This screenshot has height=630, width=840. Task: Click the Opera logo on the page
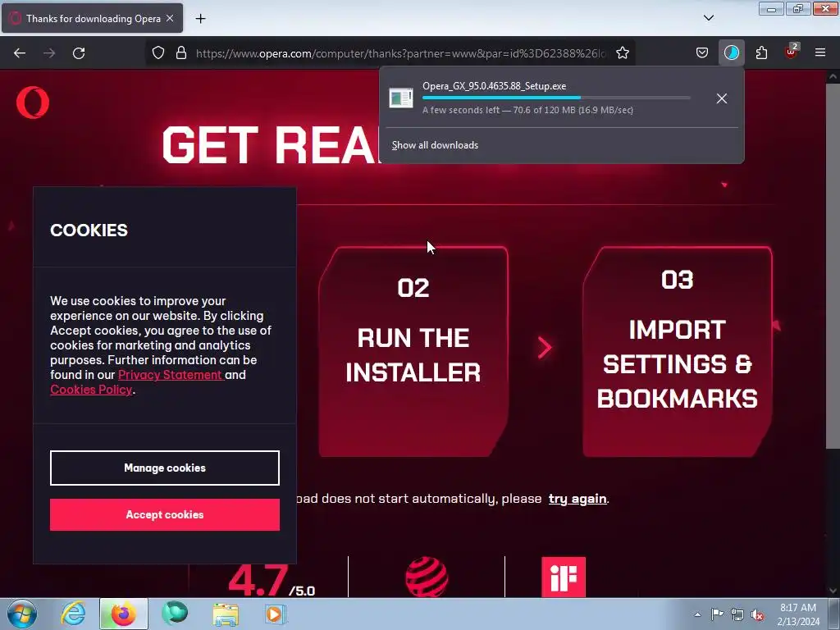(x=33, y=103)
